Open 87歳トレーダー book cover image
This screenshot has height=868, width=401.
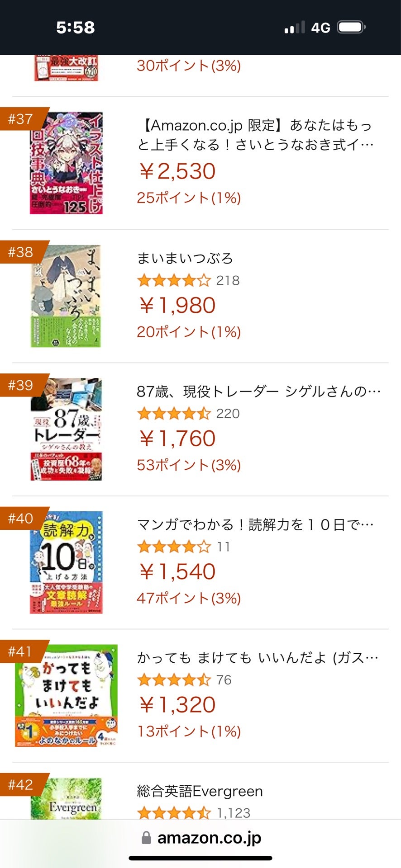pyautogui.click(x=66, y=429)
